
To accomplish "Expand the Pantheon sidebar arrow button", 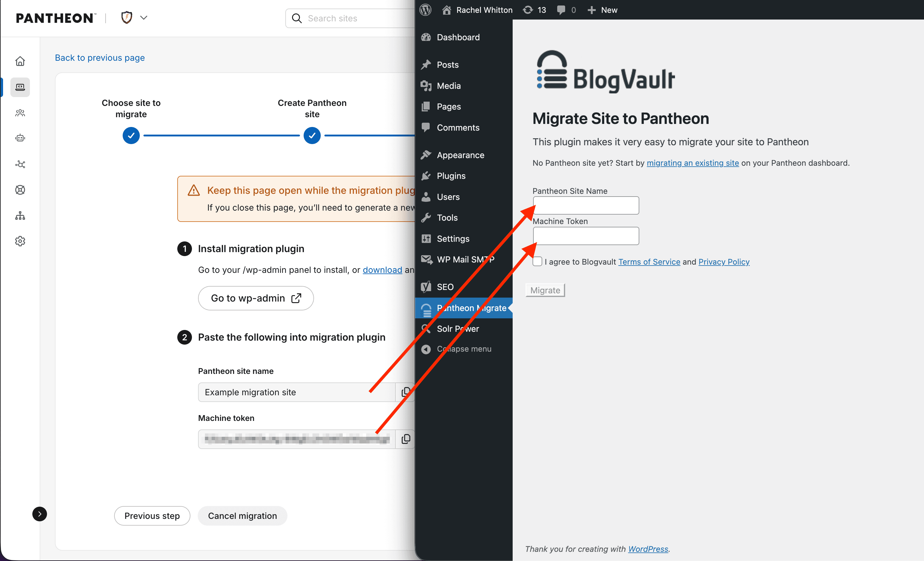I will pyautogui.click(x=40, y=514).
